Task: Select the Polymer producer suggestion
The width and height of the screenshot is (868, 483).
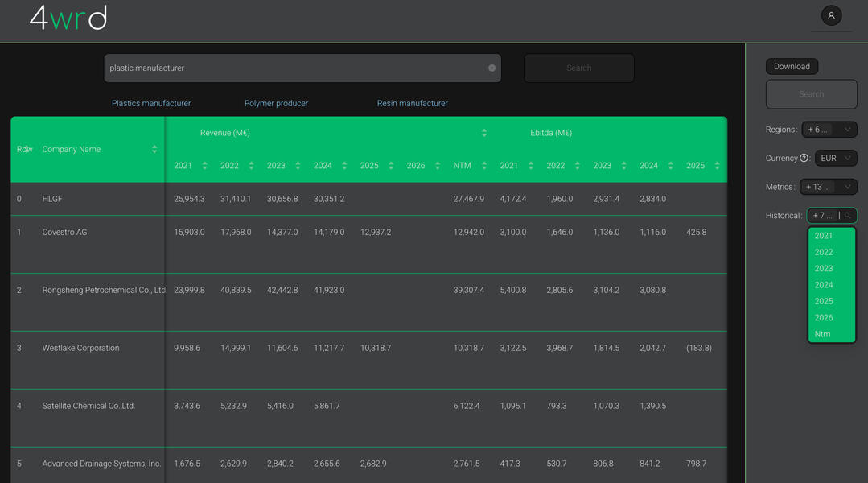Action: click(276, 103)
